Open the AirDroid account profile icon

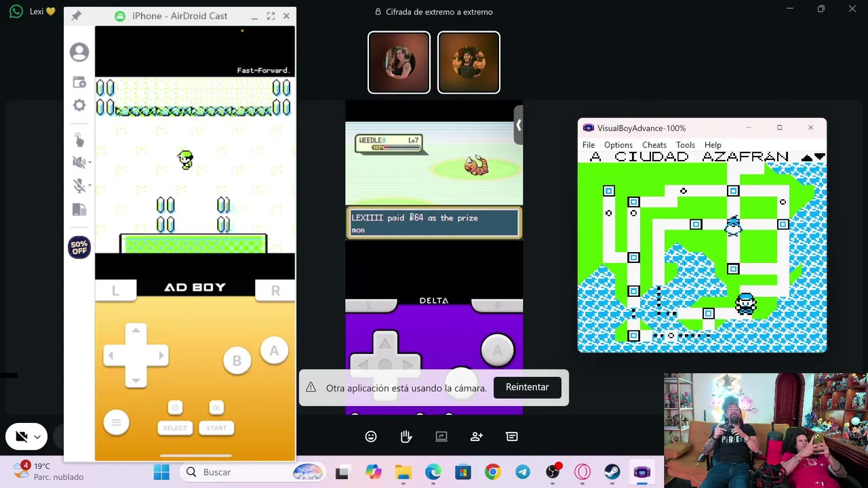[79, 52]
